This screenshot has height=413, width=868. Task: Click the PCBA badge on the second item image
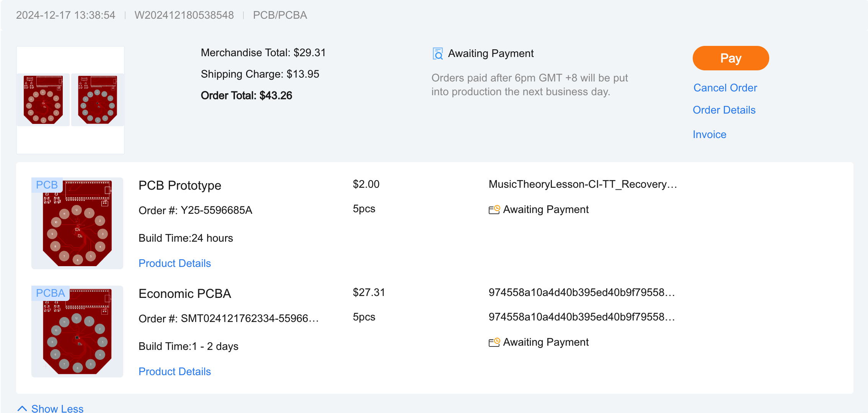50,293
